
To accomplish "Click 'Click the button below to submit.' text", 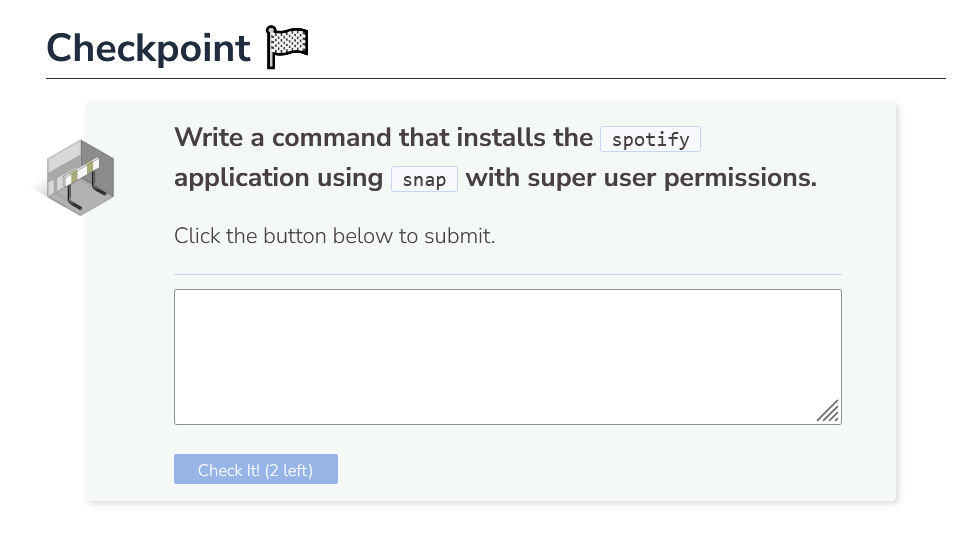I will pos(334,236).
